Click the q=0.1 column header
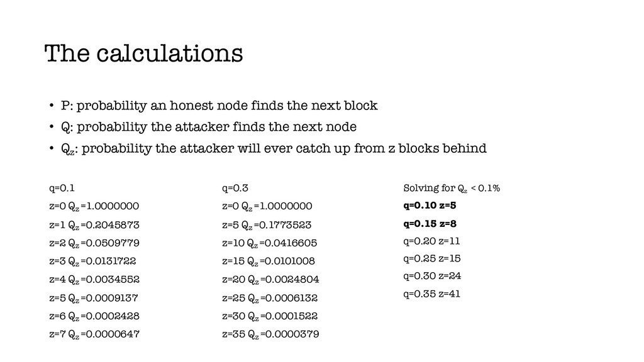 coord(62,189)
